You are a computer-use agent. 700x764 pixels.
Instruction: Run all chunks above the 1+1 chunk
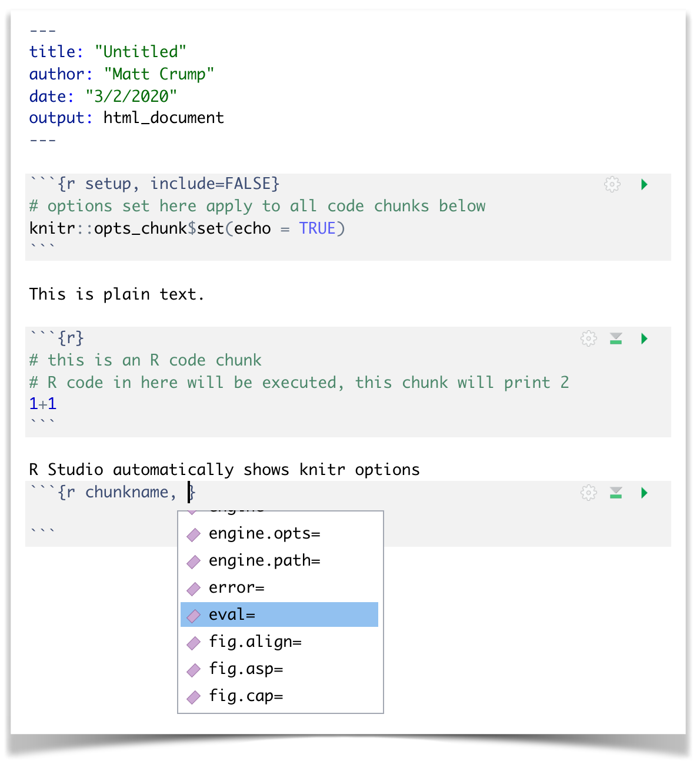point(616,338)
